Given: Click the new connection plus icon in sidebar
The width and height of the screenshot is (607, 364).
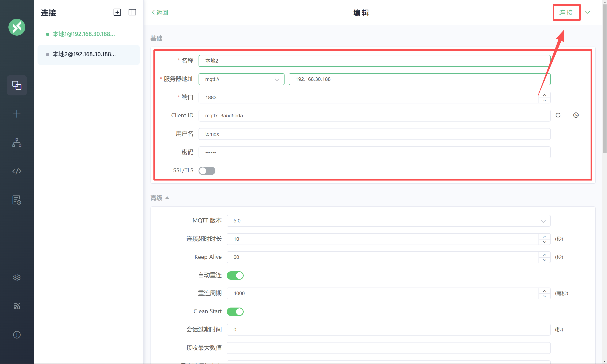Looking at the screenshot, I should coord(17,114).
